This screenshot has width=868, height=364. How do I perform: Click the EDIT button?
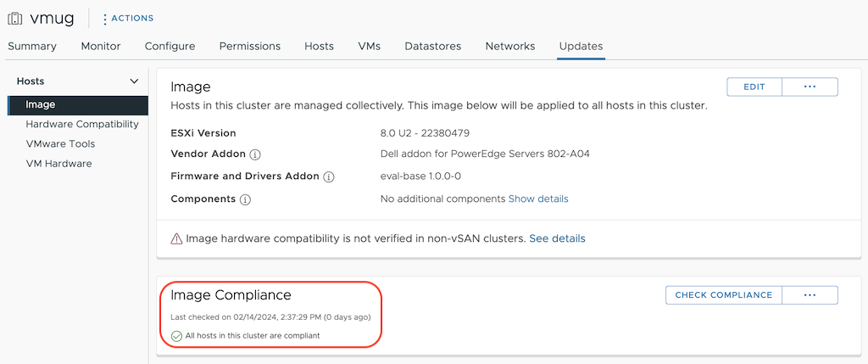coord(754,87)
